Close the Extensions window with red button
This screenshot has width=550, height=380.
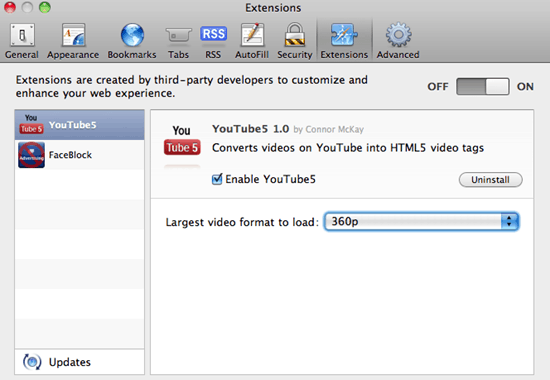(x=10, y=7)
